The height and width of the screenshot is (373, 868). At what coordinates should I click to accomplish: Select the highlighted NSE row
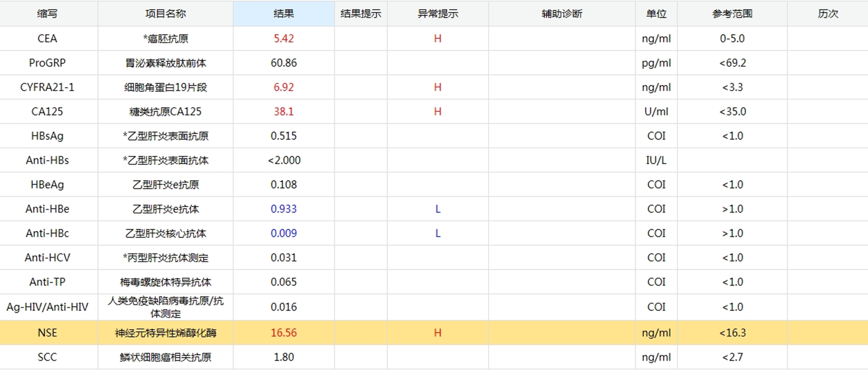pos(47,333)
